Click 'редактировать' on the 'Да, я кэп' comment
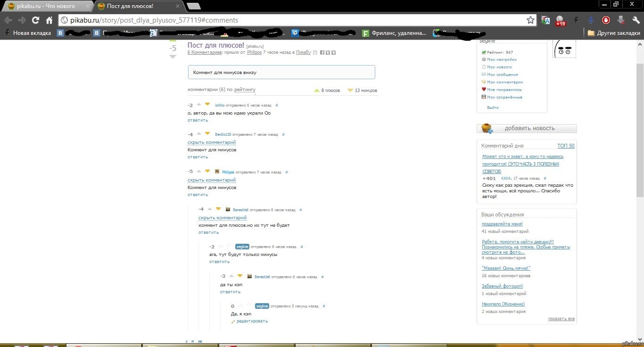 (x=252, y=322)
